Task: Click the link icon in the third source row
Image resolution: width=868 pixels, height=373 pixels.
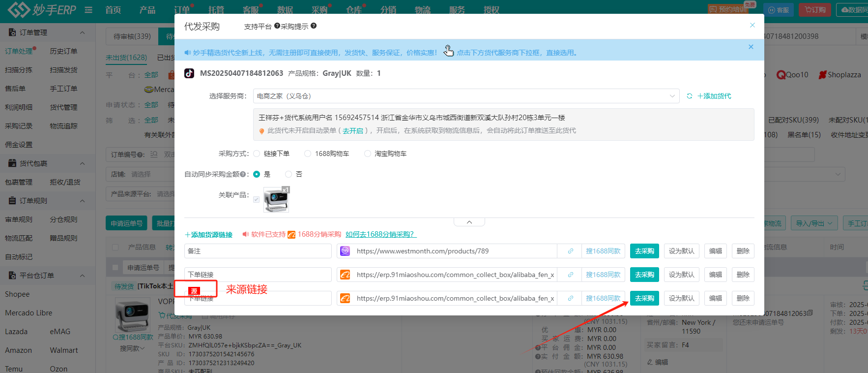Action: (570, 298)
